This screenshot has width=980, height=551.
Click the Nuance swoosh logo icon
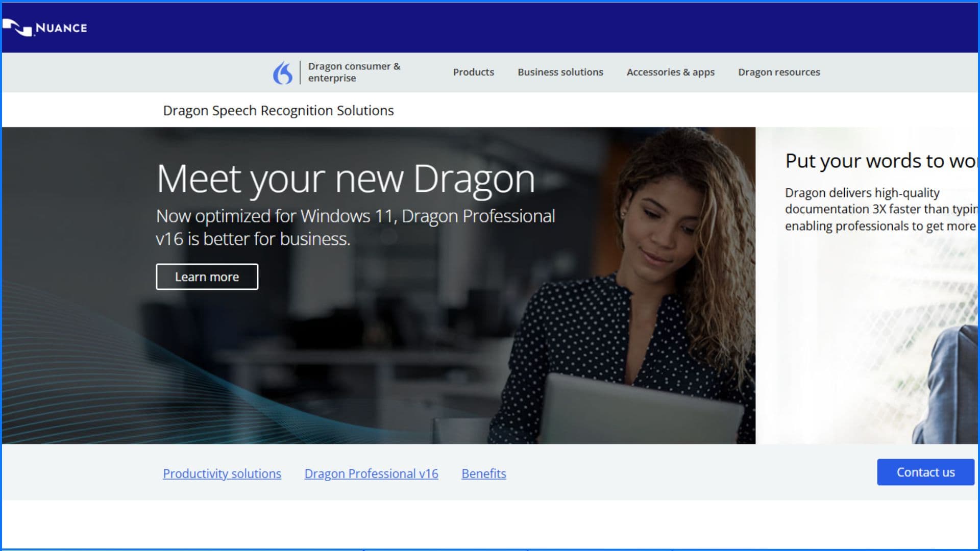(x=17, y=28)
